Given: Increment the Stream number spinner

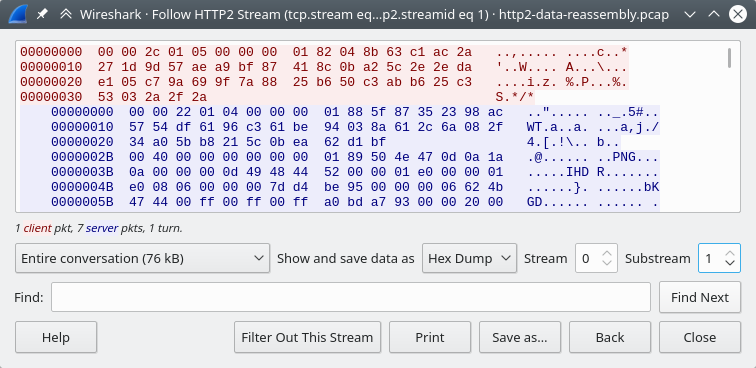Looking at the screenshot, I should coord(607,253).
